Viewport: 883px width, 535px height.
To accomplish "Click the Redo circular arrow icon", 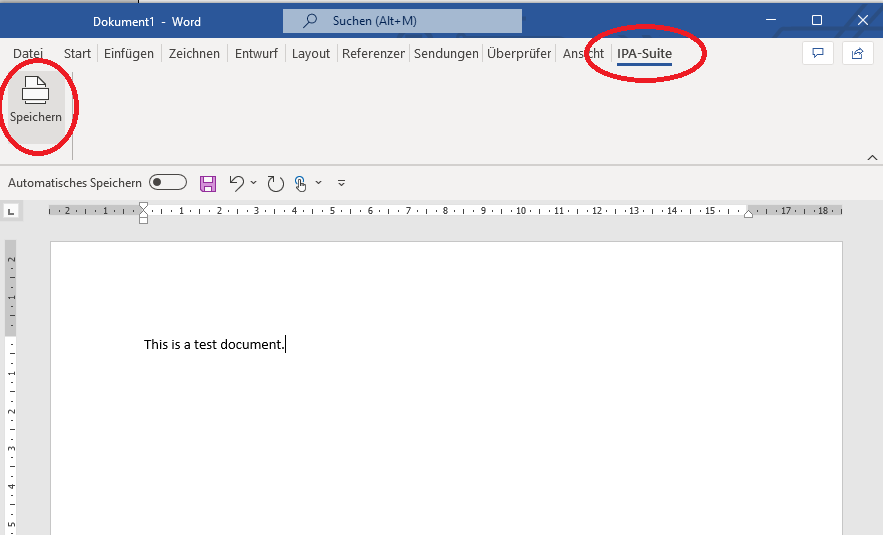I will pyautogui.click(x=275, y=183).
